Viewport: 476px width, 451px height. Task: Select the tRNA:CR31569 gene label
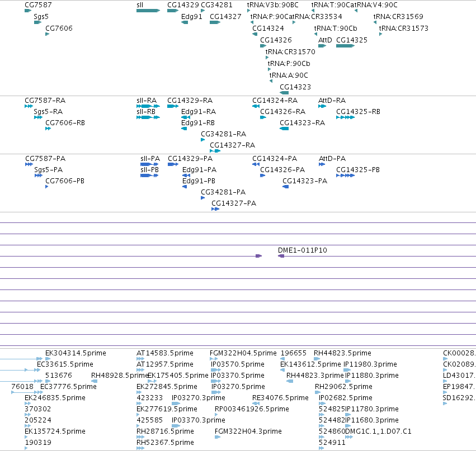pos(398,17)
